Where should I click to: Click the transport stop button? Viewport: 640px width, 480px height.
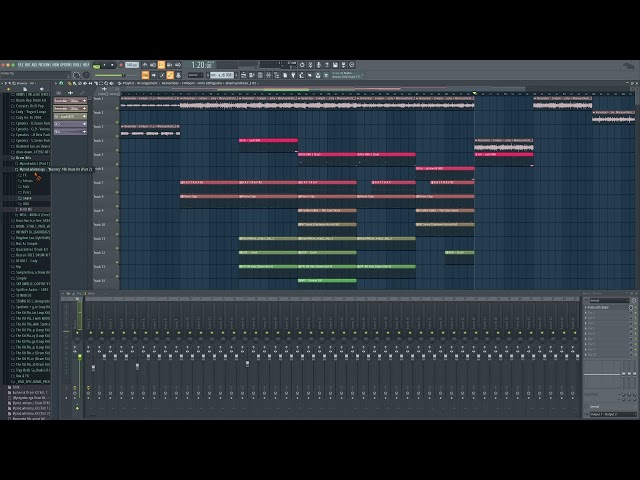113,65
